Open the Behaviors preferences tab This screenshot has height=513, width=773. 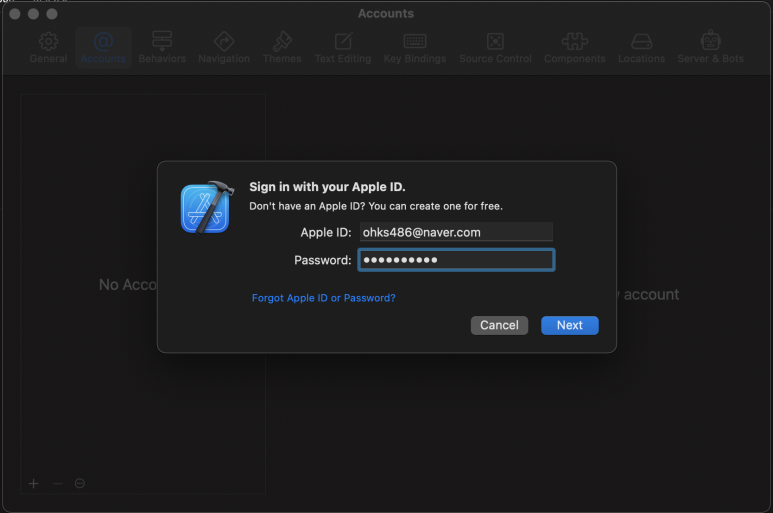coord(162,48)
